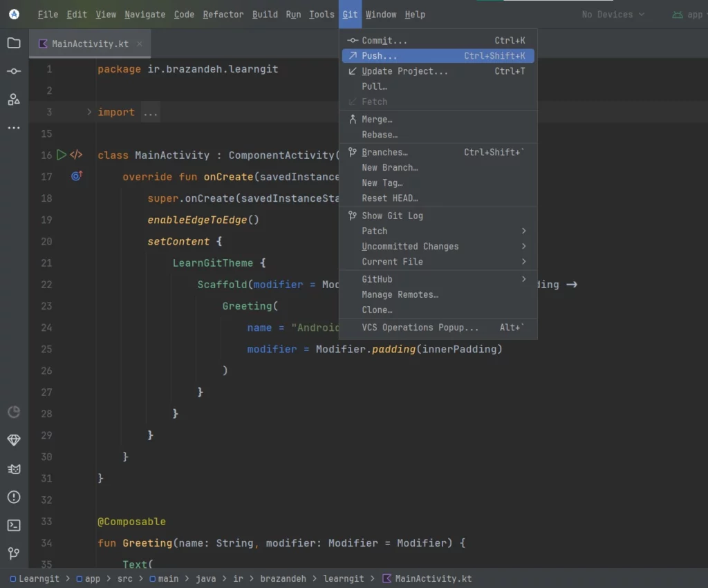Viewport: 708px width, 588px height.
Task: Open the gem-shaped App Quality Insights icon
Action: [14, 440]
